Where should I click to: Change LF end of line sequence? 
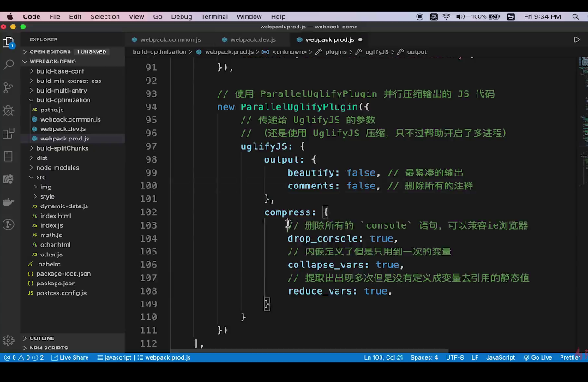(475, 358)
